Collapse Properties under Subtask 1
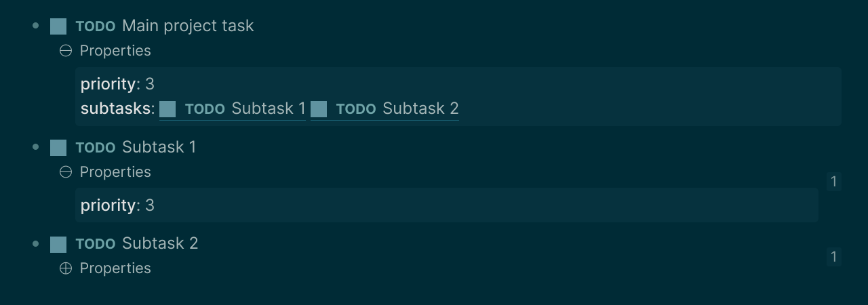Image resolution: width=868 pixels, height=305 pixels. [x=66, y=172]
